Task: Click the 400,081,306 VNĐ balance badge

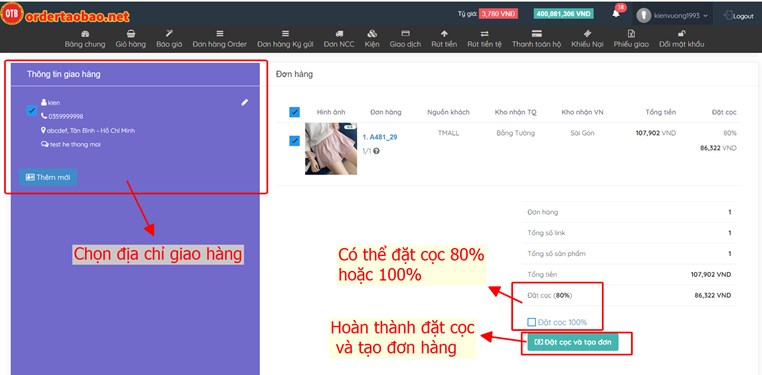Action: (x=563, y=14)
